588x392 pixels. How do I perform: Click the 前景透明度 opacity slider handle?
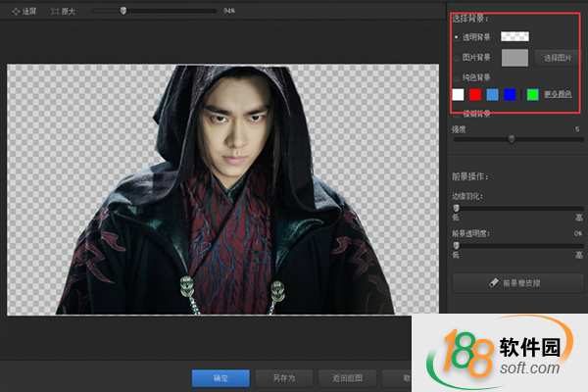456,246
